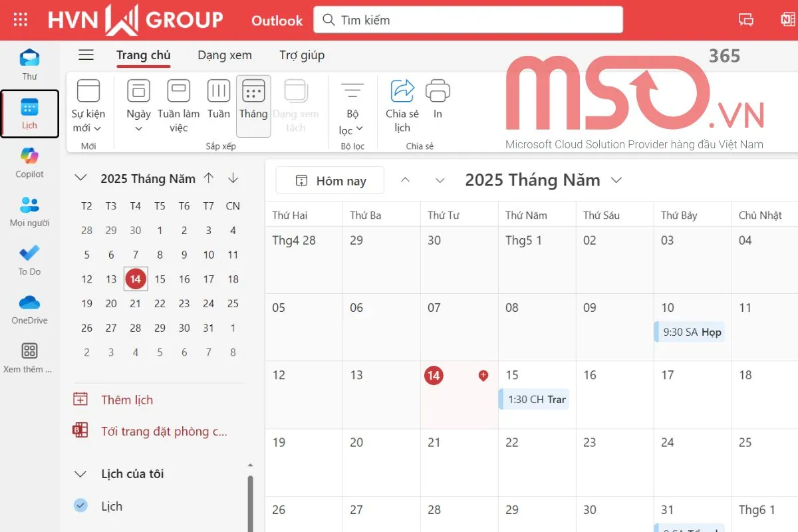Open Mọi người people view
The image size is (798, 532).
tap(29, 211)
